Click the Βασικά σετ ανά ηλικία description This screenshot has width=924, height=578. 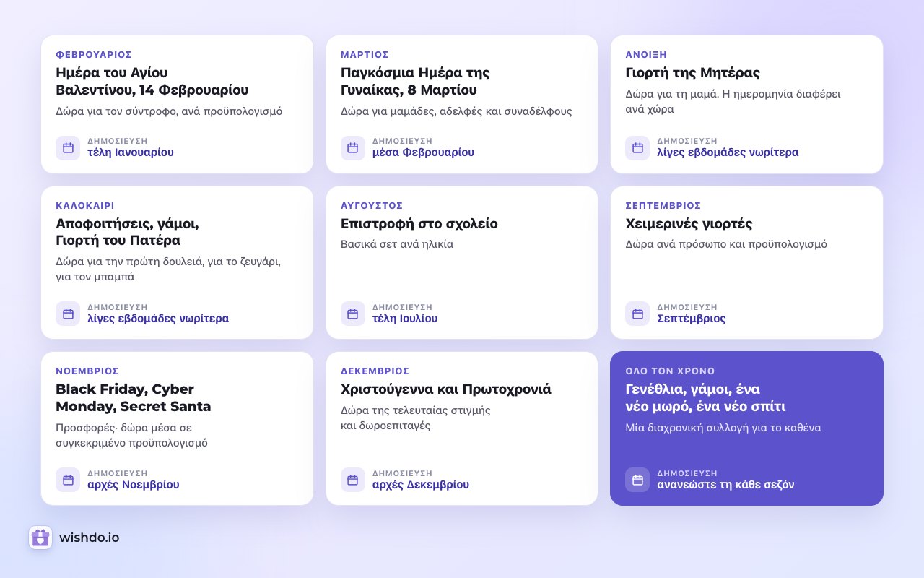(397, 244)
